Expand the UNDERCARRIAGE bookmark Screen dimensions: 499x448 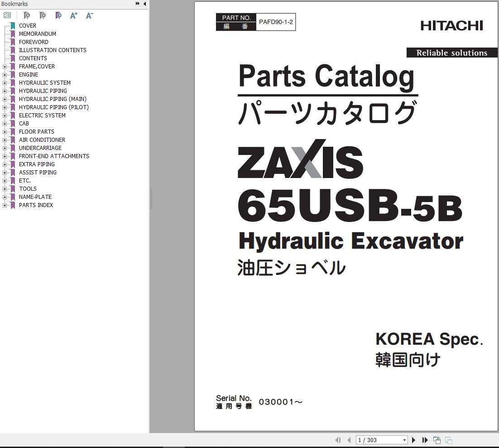pyautogui.click(x=5, y=148)
